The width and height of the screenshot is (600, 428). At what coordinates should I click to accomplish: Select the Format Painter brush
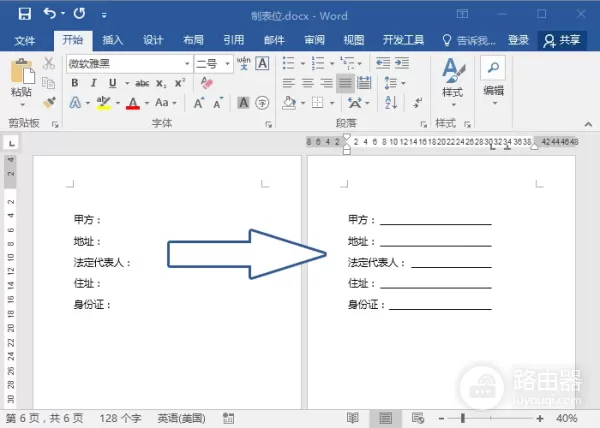tap(49, 103)
